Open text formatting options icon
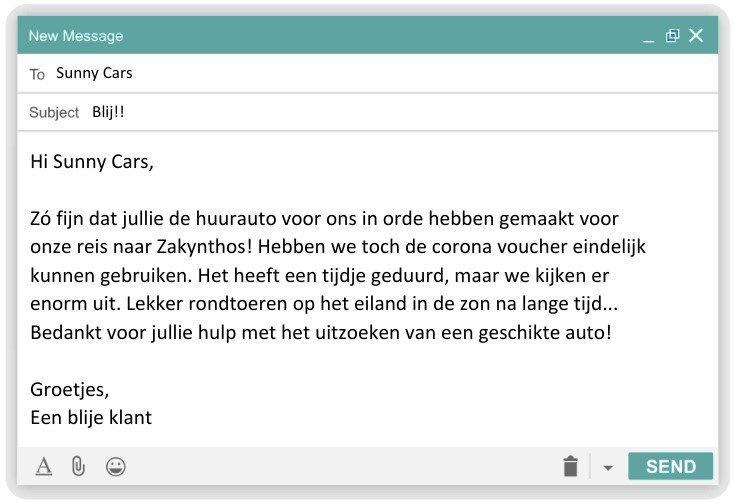Viewport: 734px width, 503px height. (44, 467)
